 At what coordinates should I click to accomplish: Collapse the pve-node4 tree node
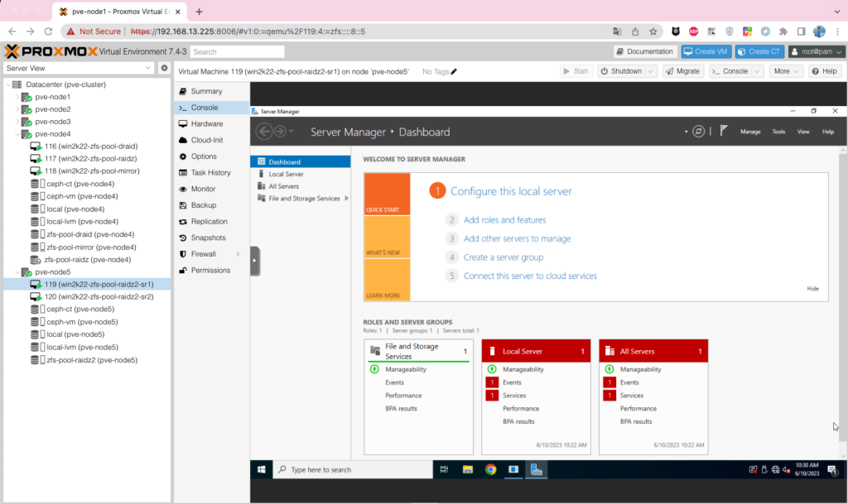point(17,134)
